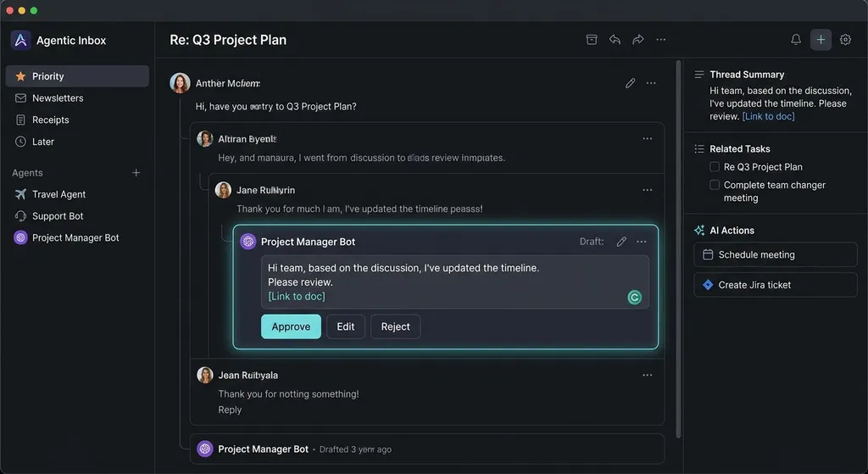This screenshot has width=868, height=474.
Task: Open settings via the gear icon
Action: tap(845, 40)
